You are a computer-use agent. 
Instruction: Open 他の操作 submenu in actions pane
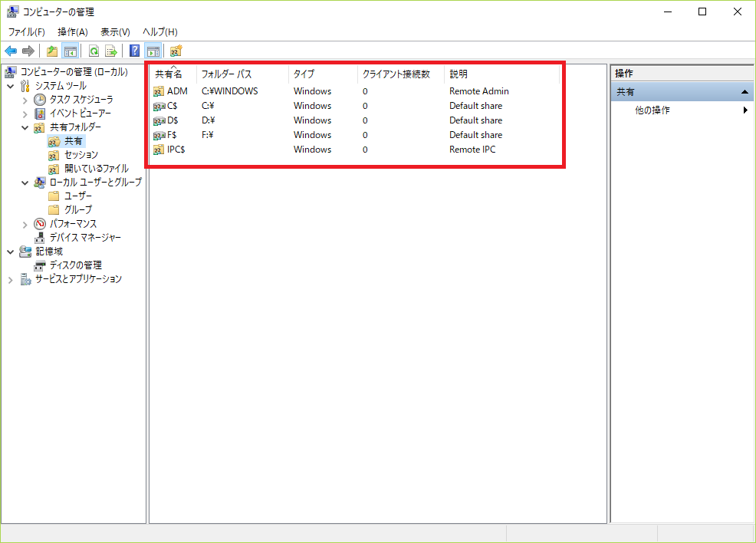tap(652, 110)
